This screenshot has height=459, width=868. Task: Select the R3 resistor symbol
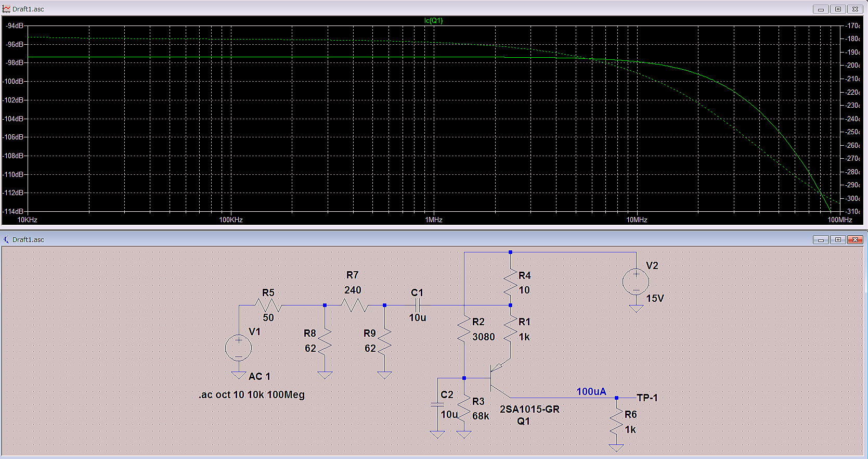[x=464, y=409]
